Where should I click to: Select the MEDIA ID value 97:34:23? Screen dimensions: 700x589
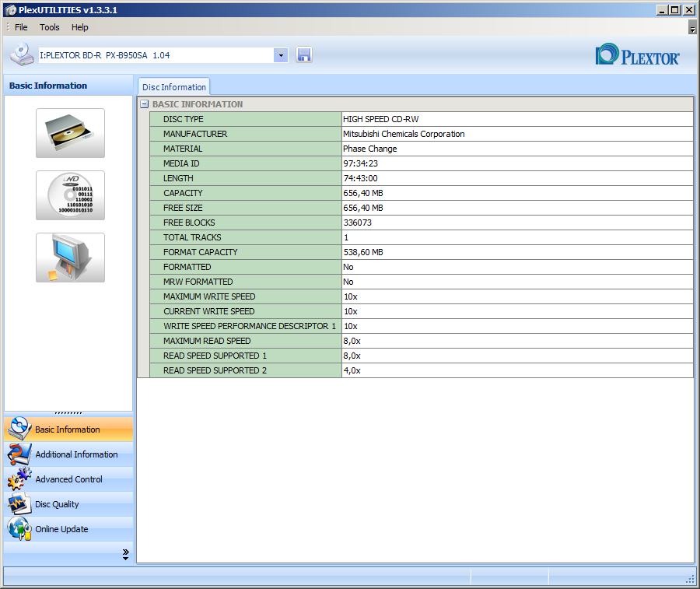pos(360,163)
